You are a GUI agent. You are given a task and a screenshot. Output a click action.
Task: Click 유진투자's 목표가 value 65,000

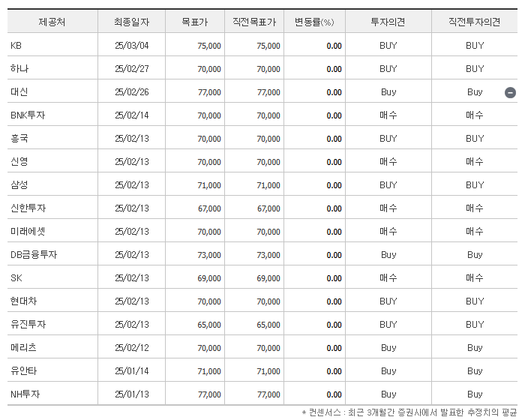click(x=209, y=325)
